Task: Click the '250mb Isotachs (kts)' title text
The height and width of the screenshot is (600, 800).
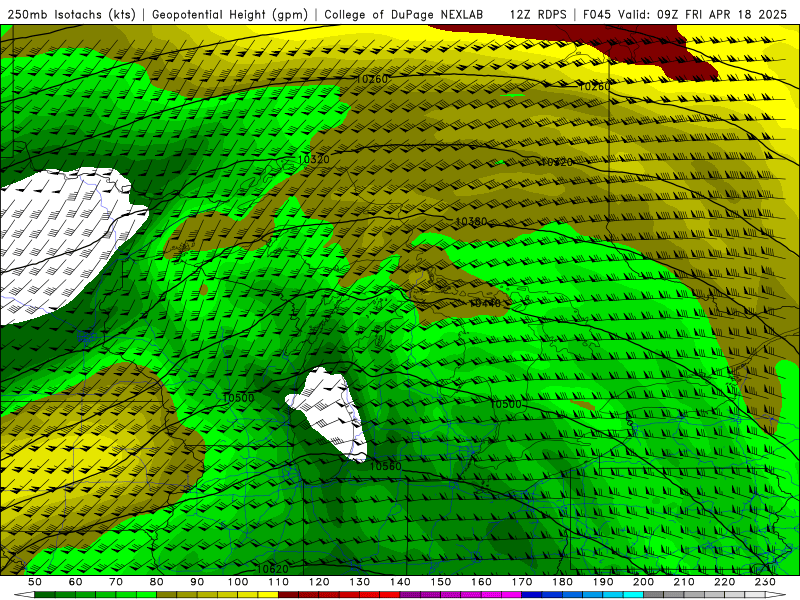Action: [71, 14]
